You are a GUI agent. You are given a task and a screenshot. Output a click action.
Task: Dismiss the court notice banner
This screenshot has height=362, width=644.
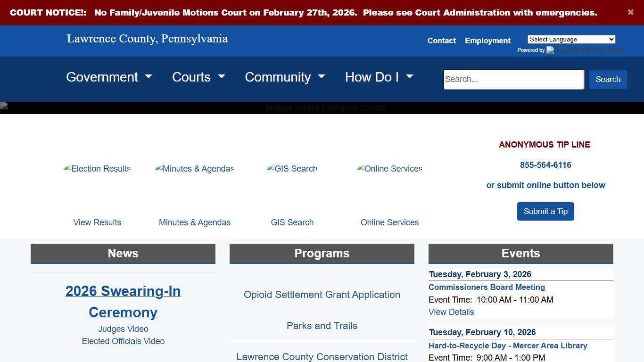tap(630, 12)
